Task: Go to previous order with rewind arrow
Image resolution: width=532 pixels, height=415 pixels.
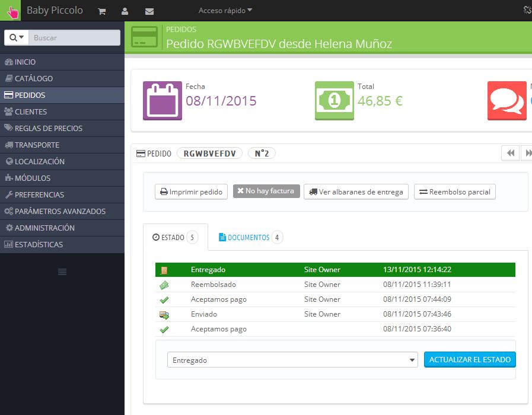Action: [510, 153]
